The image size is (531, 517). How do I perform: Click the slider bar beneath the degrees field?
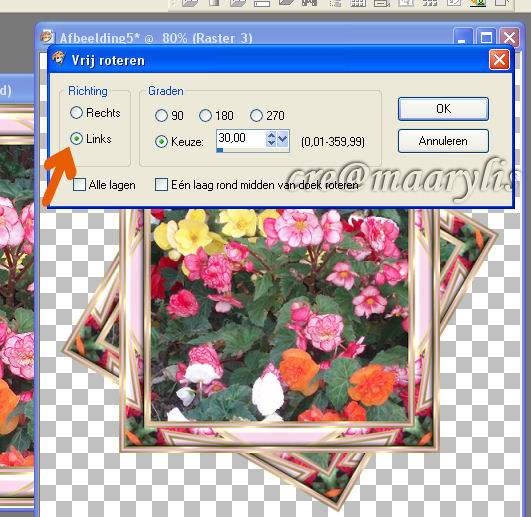tap(253, 150)
